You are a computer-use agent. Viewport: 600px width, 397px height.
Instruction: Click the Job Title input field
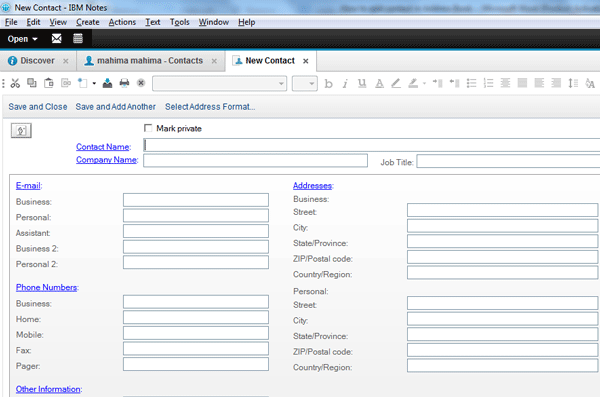tap(508, 161)
